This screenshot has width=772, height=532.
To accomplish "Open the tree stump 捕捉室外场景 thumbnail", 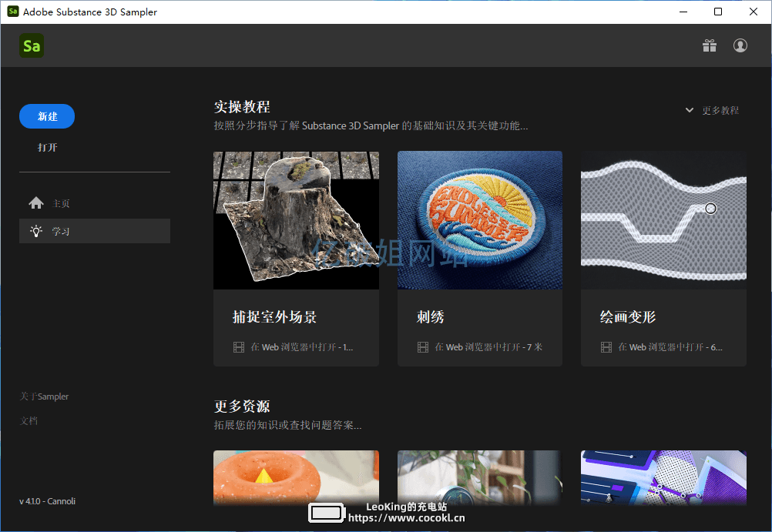I will (296, 220).
